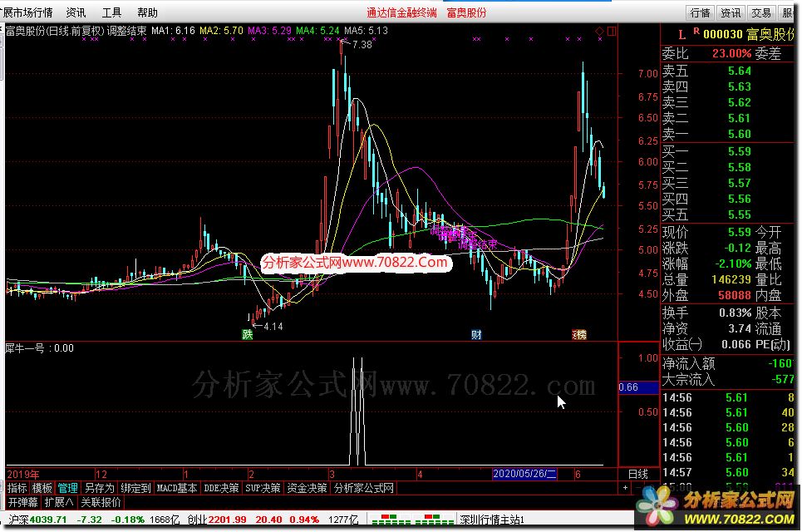Click the 委比 23.00% value
The width and height of the screenshot is (802, 532).
(731, 53)
